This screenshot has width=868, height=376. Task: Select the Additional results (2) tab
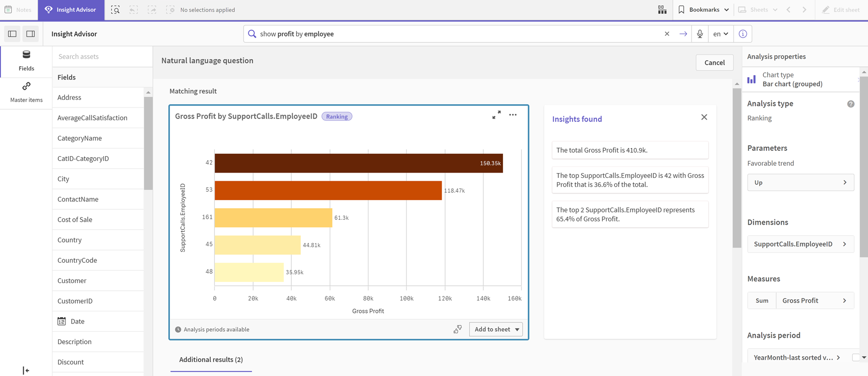click(211, 360)
